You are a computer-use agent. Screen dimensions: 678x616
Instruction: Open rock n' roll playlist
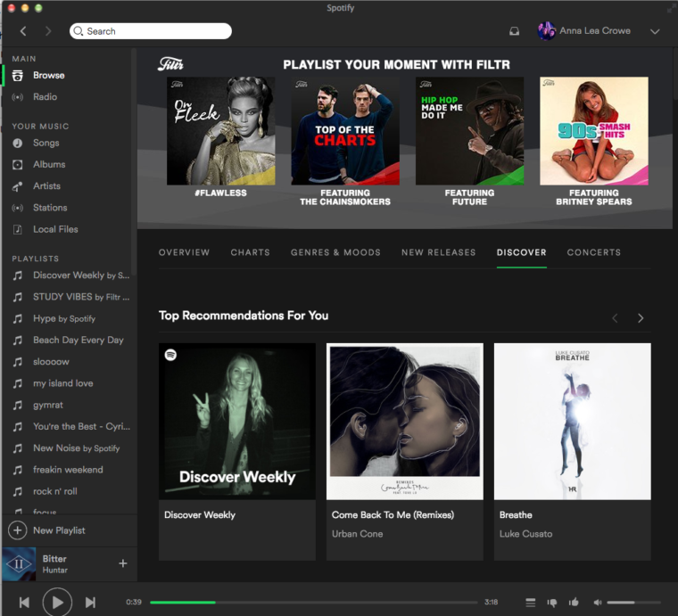click(x=55, y=491)
